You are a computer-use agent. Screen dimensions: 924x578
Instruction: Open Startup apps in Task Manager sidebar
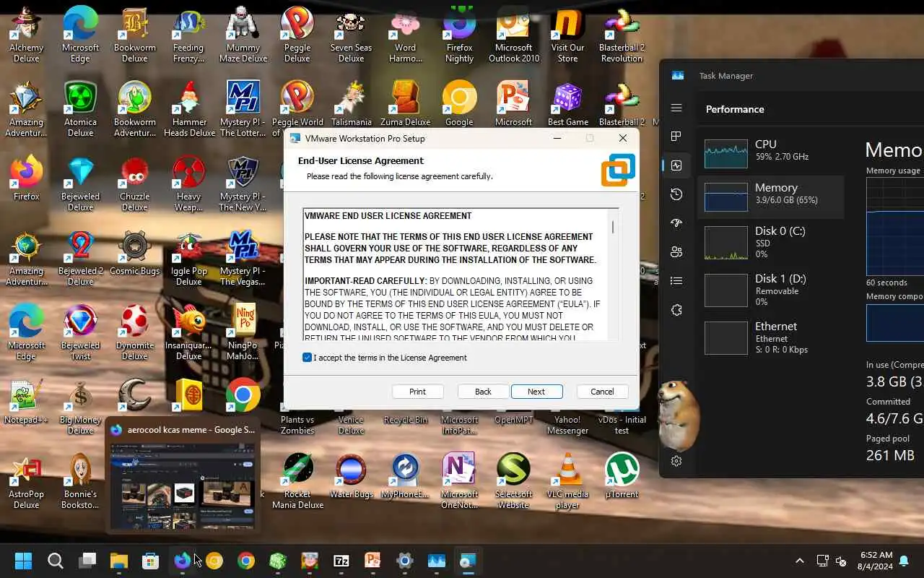point(676,223)
